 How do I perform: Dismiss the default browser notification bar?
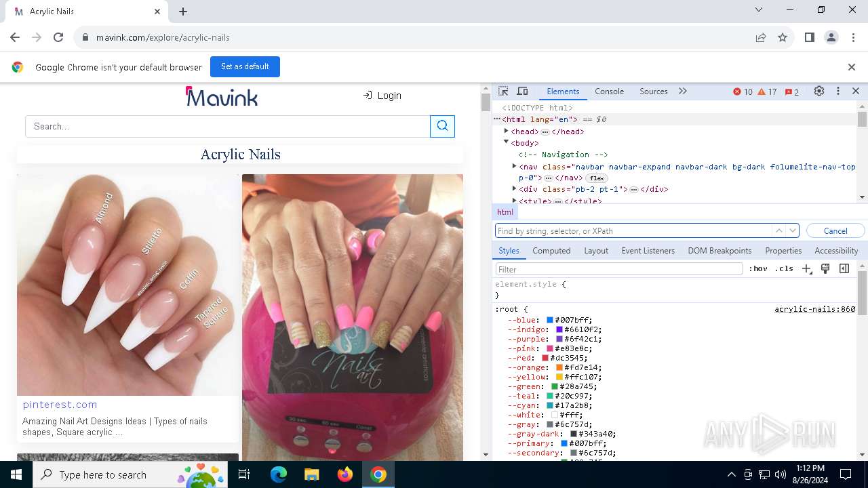tap(852, 67)
